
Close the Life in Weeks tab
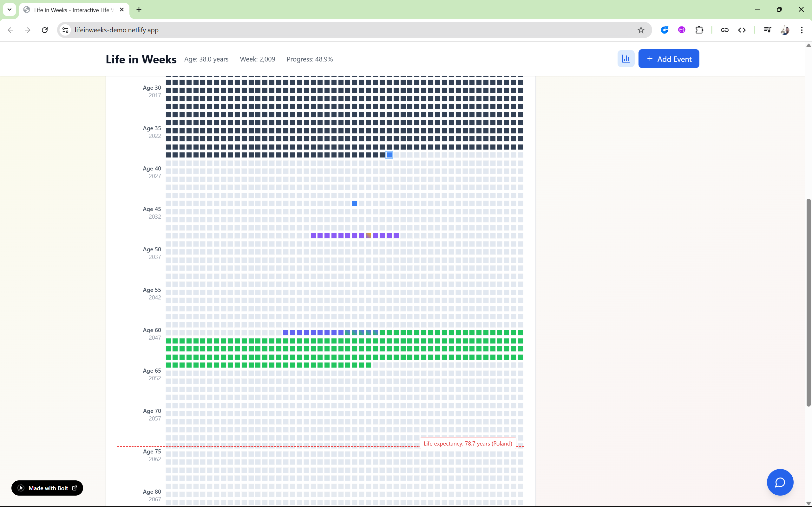[x=122, y=10]
